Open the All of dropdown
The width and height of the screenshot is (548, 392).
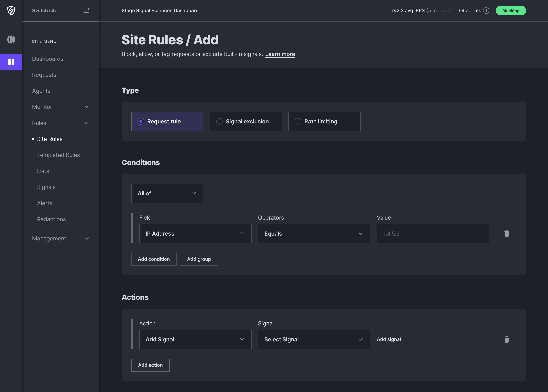click(x=167, y=193)
